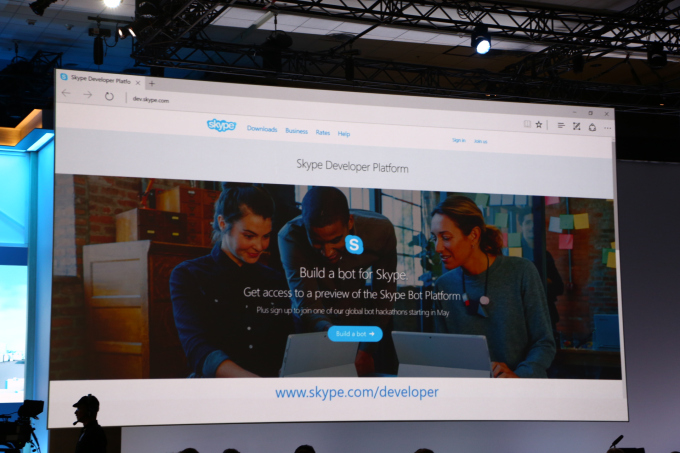Click the Build a bot button

coord(355,334)
